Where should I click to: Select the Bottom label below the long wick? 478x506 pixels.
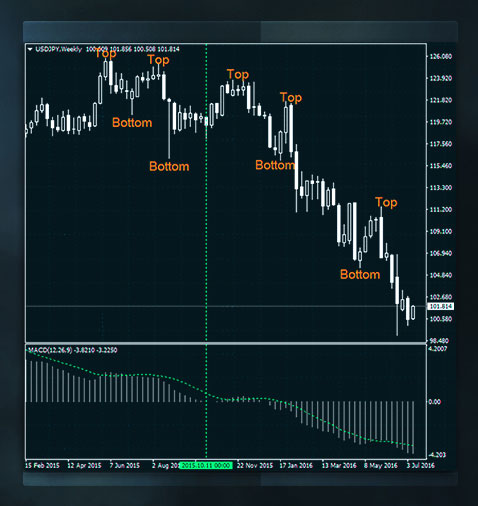(169, 166)
